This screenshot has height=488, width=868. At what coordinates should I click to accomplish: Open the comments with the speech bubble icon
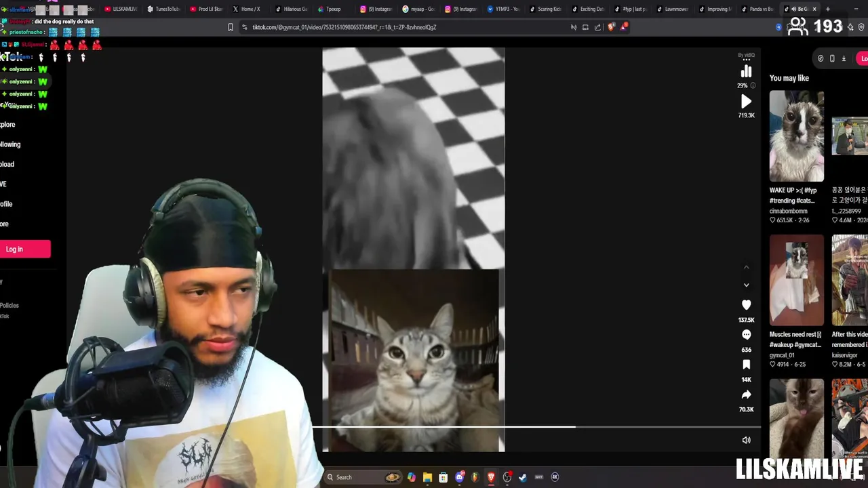click(x=746, y=335)
